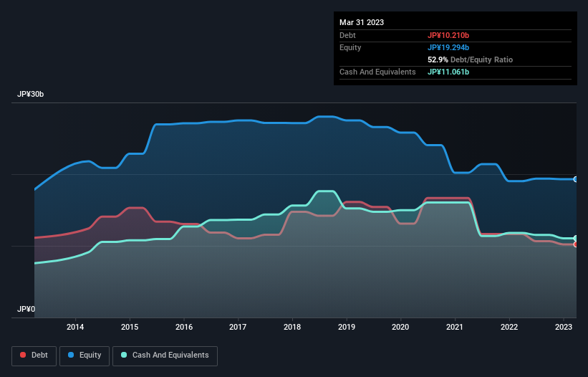
Task: Click the Cash value JP¥11.061b
Action: point(448,72)
